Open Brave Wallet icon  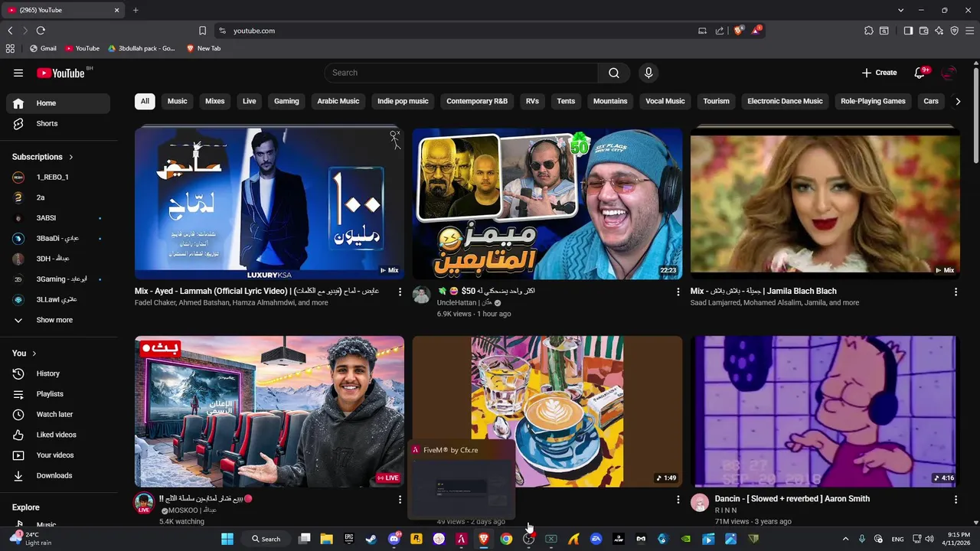(x=924, y=31)
